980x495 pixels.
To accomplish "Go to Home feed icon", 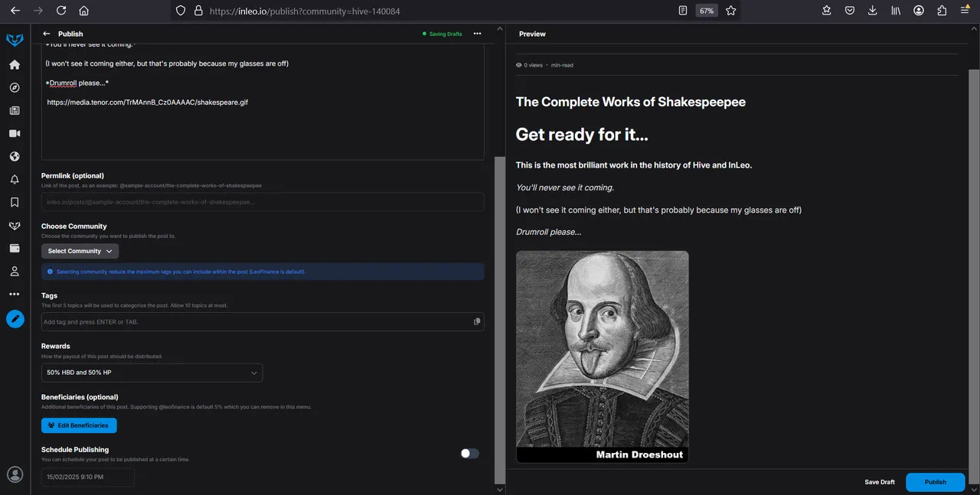I will [x=15, y=64].
